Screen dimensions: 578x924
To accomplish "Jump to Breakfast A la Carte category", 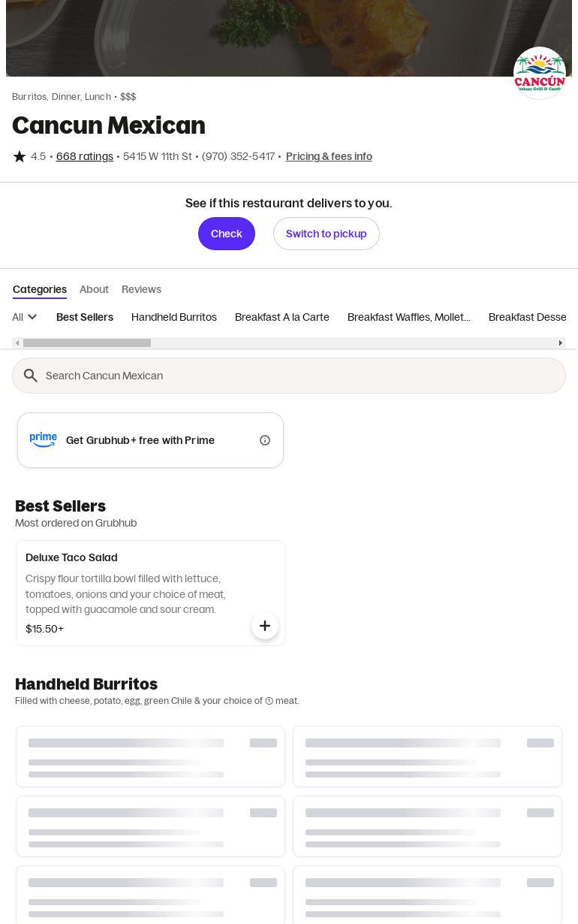I will (282, 317).
